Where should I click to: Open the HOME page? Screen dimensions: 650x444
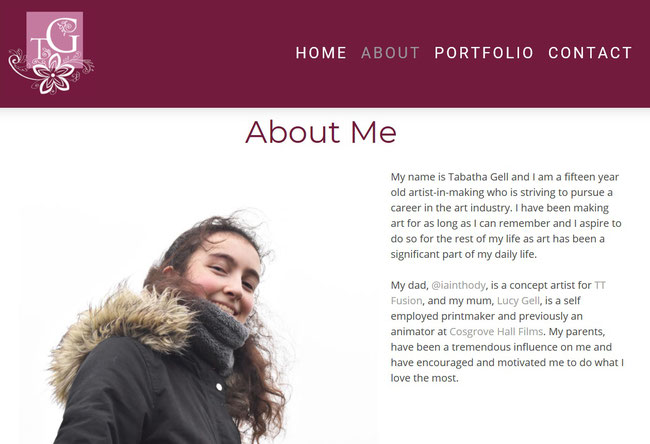pos(321,53)
